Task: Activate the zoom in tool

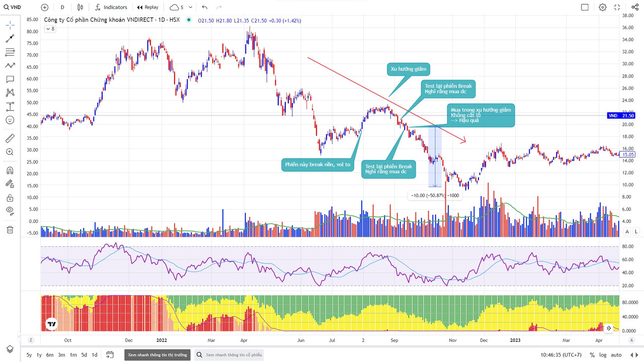Action: [10, 152]
